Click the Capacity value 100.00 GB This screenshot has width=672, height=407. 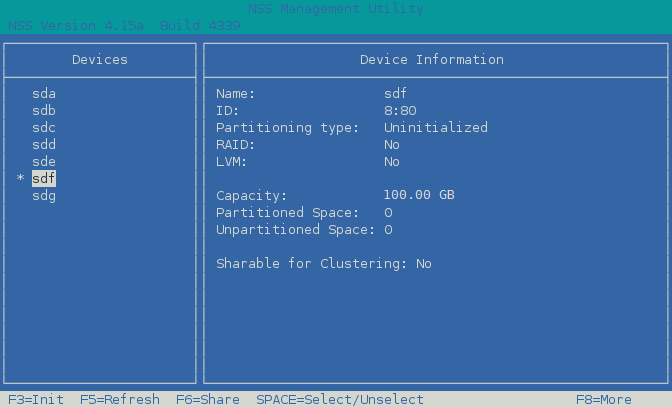(419, 195)
